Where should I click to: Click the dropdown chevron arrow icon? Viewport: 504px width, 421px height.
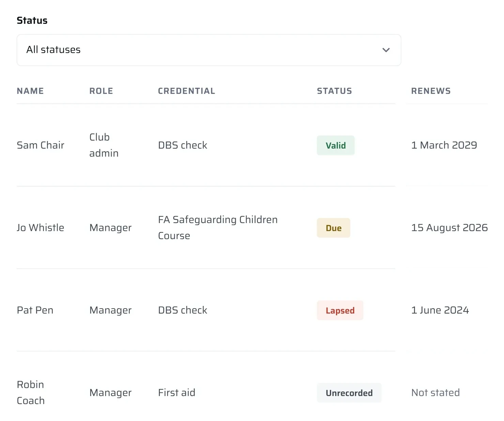[386, 50]
